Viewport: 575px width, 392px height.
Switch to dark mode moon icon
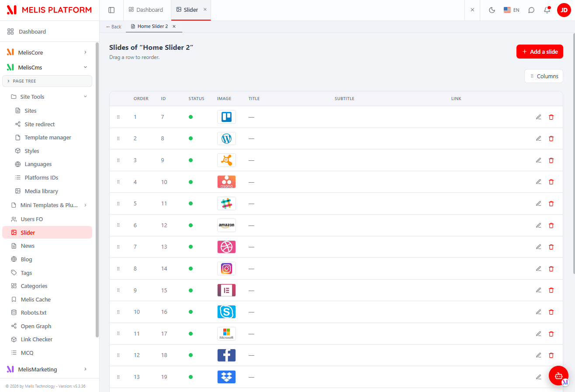(492, 10)
